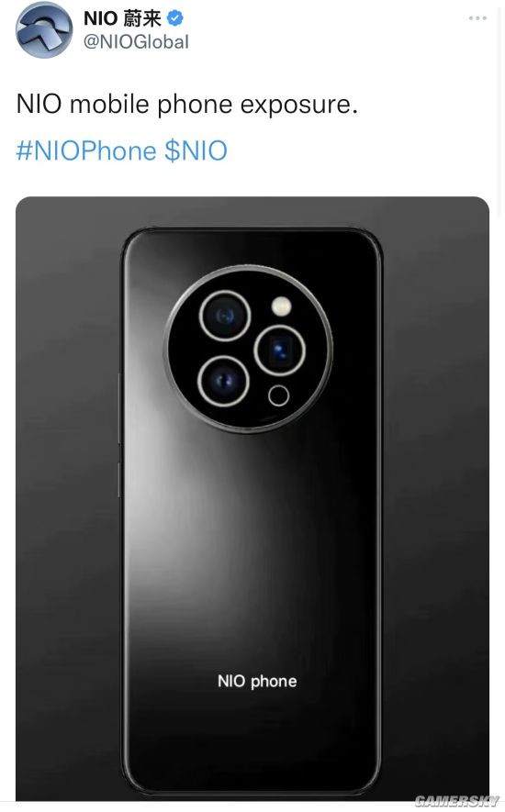The image size is (505, 812).
Task: Click the flash LED in the camera module
Action: click(x=281, y=306)
